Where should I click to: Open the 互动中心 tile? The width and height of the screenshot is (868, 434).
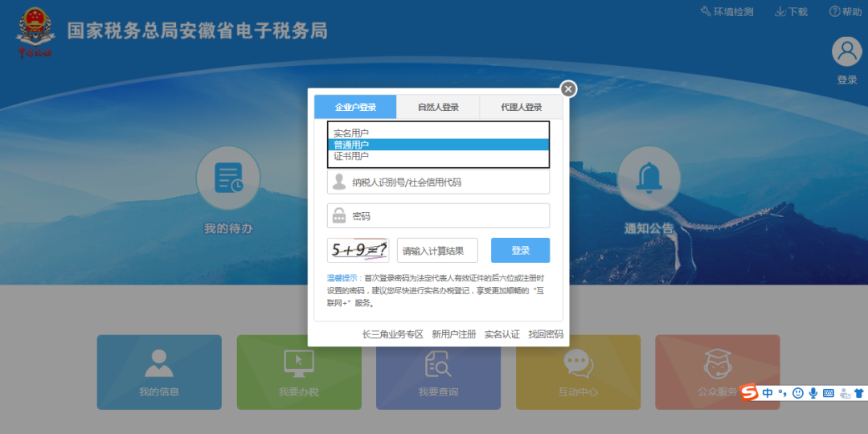[x=578, y=372]
